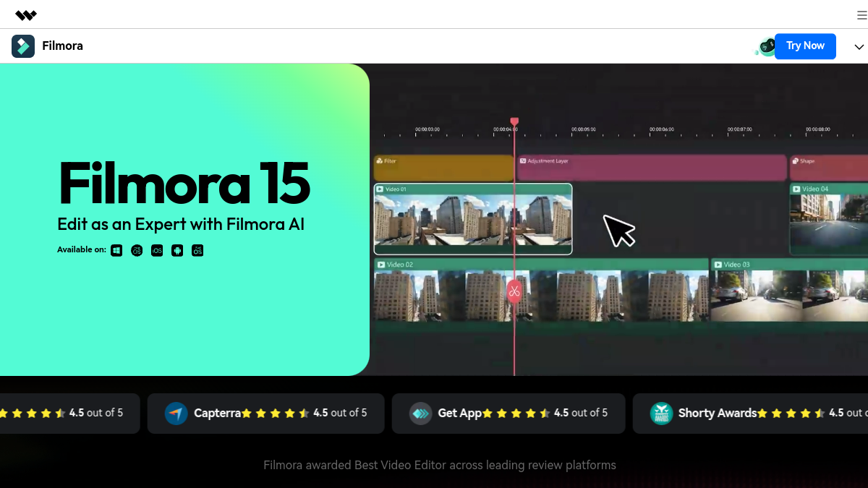Select the macOS platform icon
Image resolution: width=868 pixels, height=488 pixels.
click(137, 250)
